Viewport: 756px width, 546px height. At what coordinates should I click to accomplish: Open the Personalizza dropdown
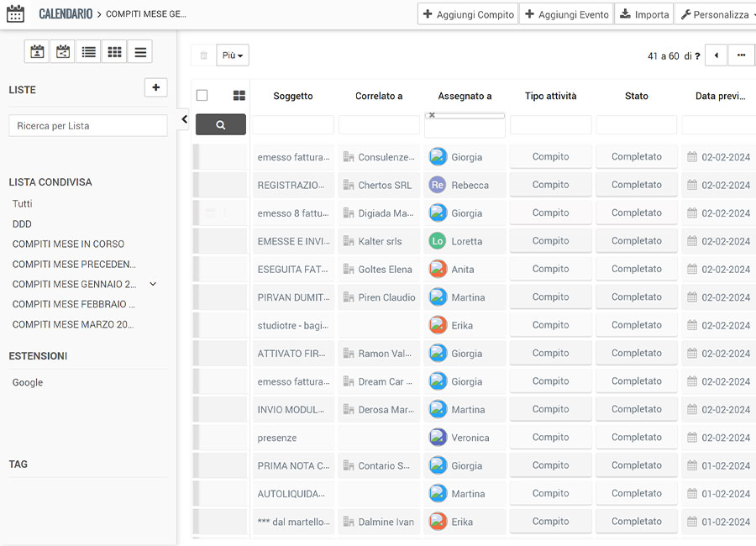click(x=714, y=14)
